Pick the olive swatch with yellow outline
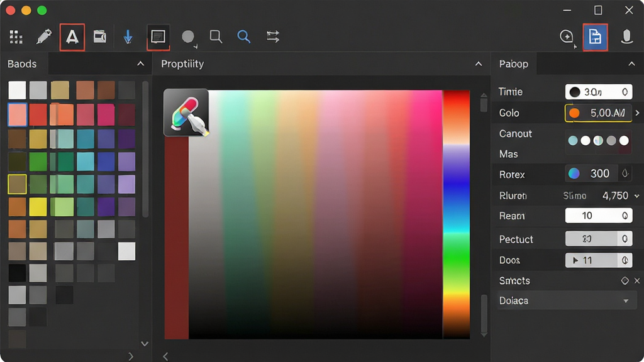The width and height of the screenshot is (644, 362). coord(17,184)
